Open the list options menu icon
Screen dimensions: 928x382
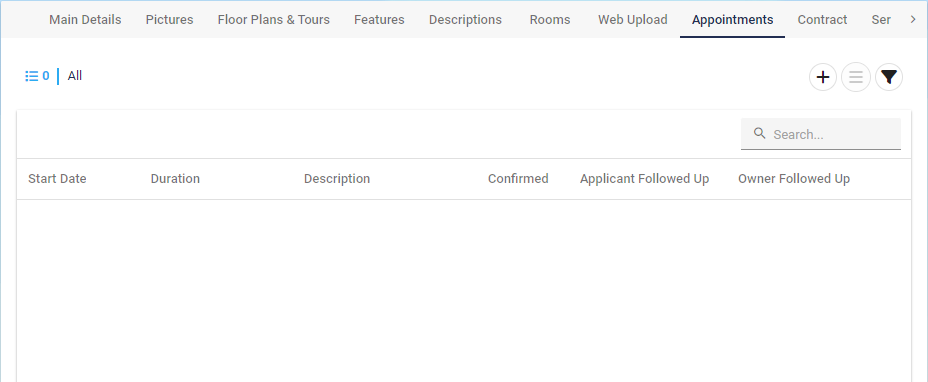click(856, 77)
